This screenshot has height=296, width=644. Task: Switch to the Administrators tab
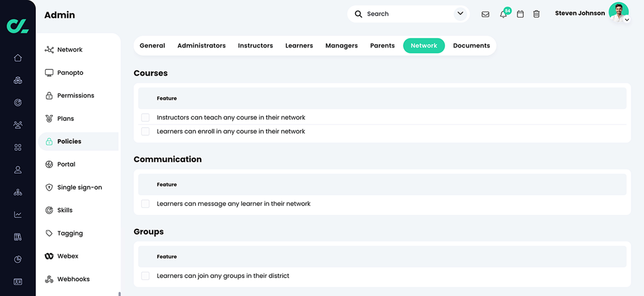(x=201, y=46)
